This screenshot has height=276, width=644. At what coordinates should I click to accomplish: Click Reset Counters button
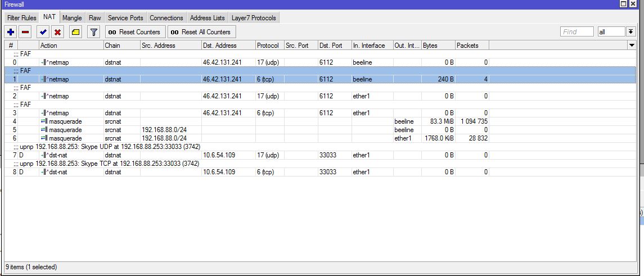(135, 32)
